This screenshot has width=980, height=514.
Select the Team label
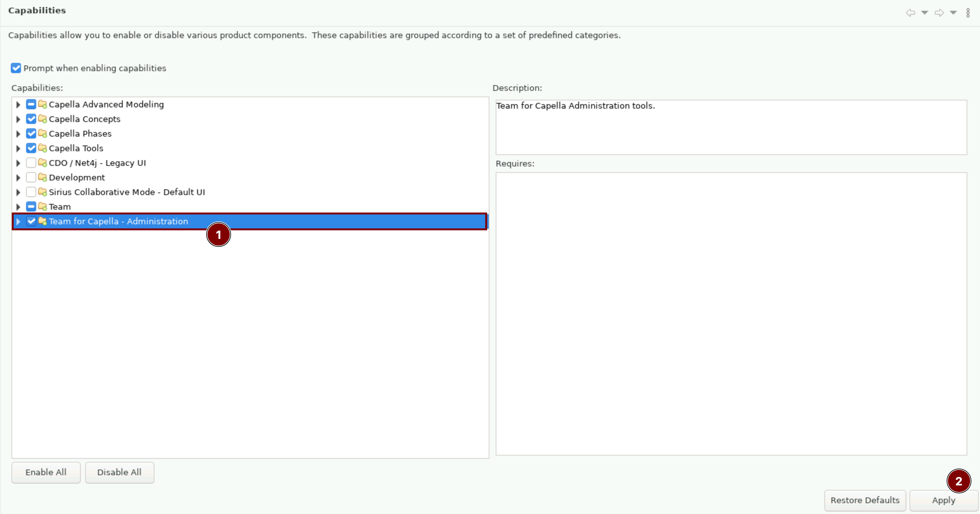(60, 206)
